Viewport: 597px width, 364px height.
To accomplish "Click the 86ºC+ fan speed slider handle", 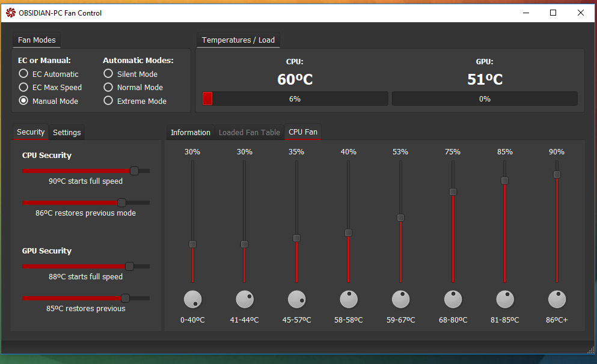I will coord(557,175).
